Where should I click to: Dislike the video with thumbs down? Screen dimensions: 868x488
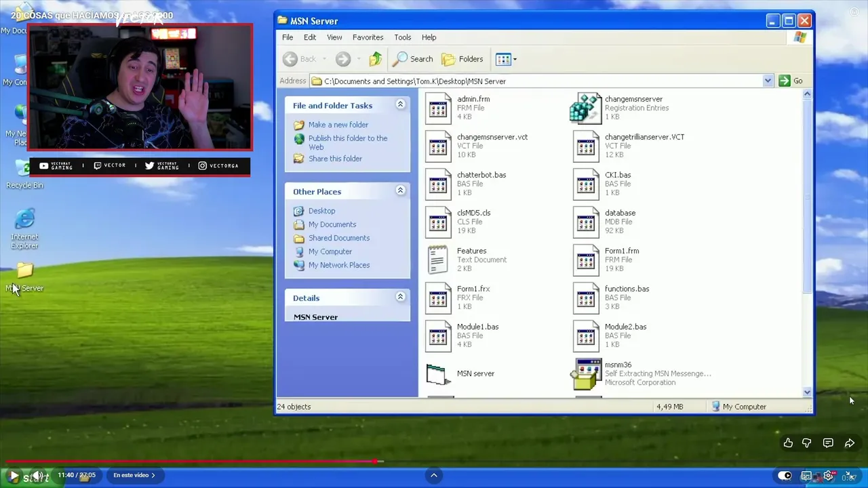[807, 443]
